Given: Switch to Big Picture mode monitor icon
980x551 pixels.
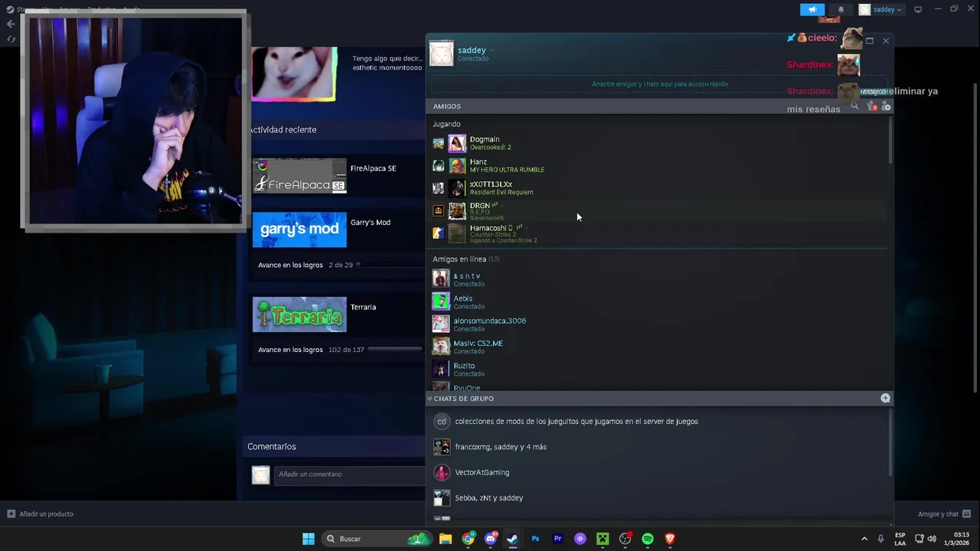Looking at the screenshot, I should 918,9.
